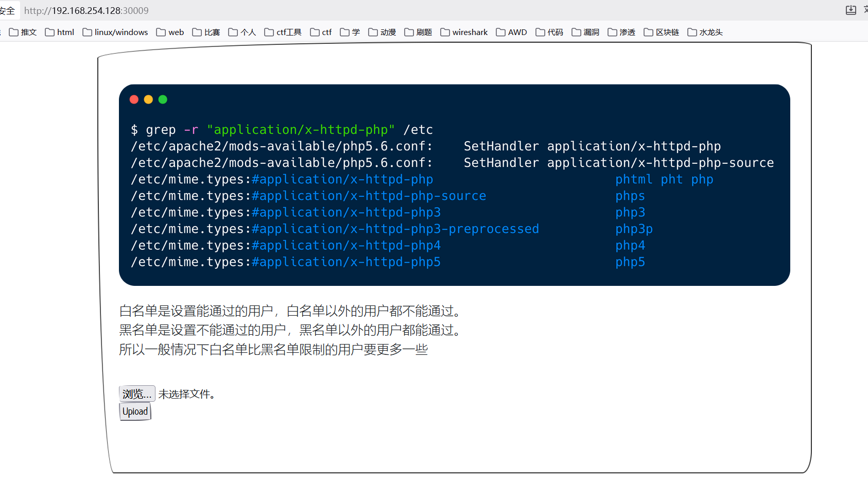Open the ctf bookmark folder

(x=321, y=32)
